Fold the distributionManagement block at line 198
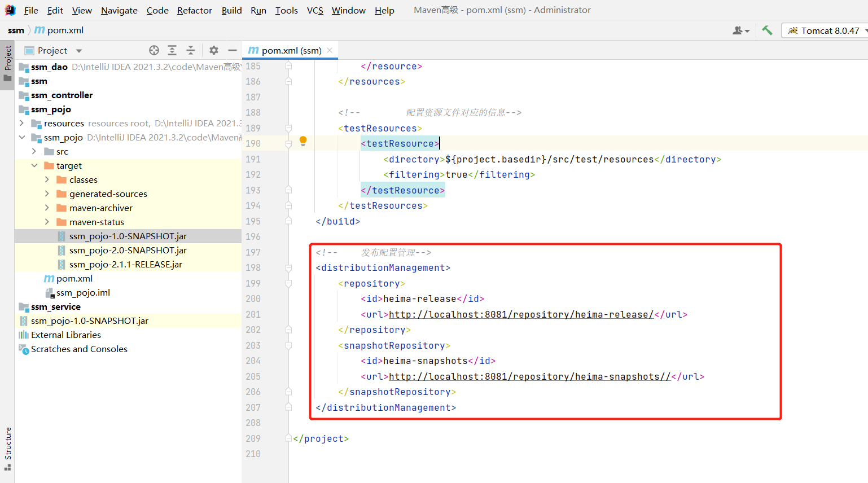The width and height of the screenshot is (868, 483). click(288, 267)
